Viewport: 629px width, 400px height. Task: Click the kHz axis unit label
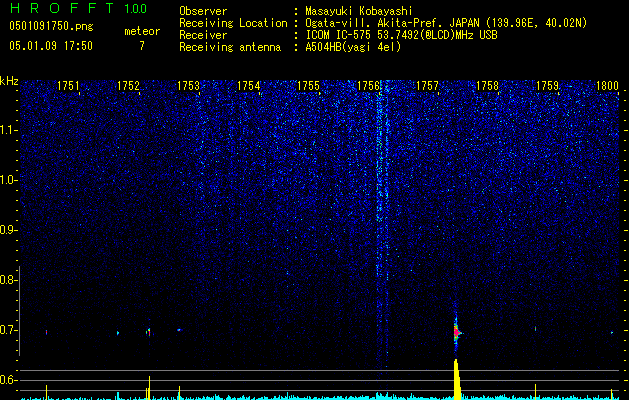click(x=9, y=81)
